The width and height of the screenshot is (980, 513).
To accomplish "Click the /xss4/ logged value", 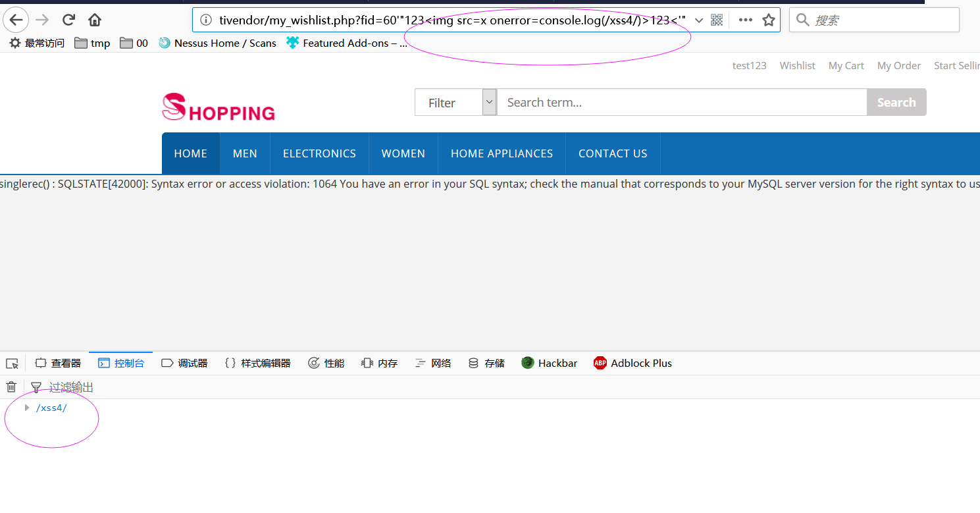I will click(51, 408).
